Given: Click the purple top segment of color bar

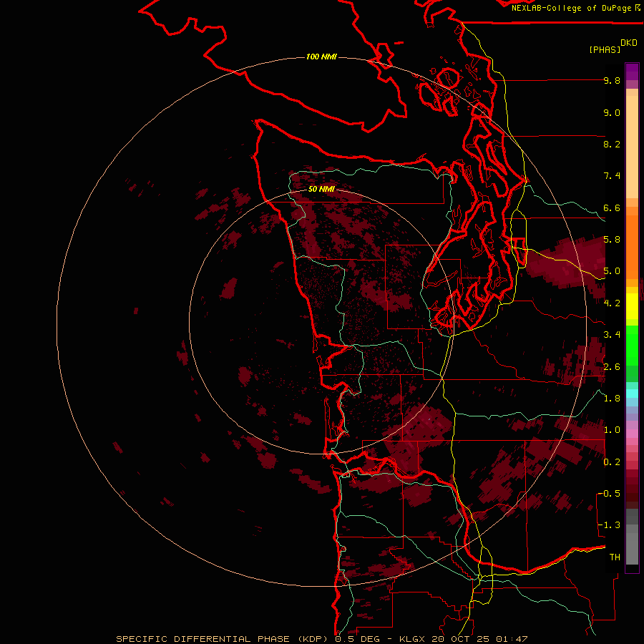Looking at the screenshot, I should (x=632, y=72).
